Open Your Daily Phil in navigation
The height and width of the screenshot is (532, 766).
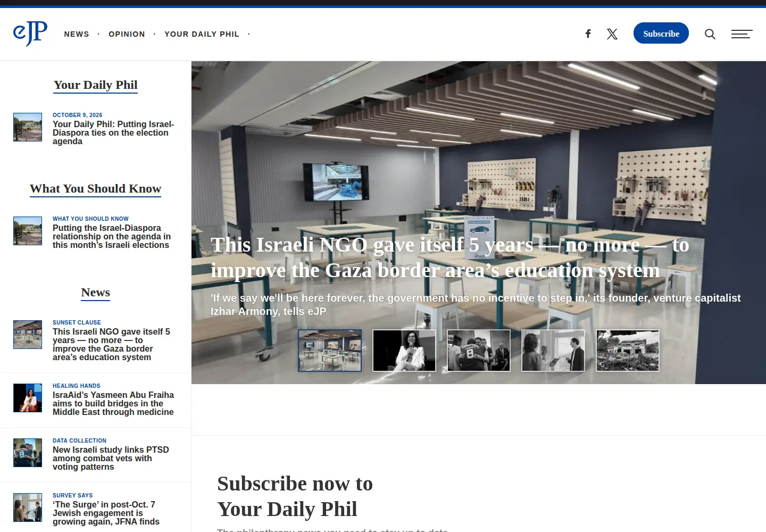[202, 34]
